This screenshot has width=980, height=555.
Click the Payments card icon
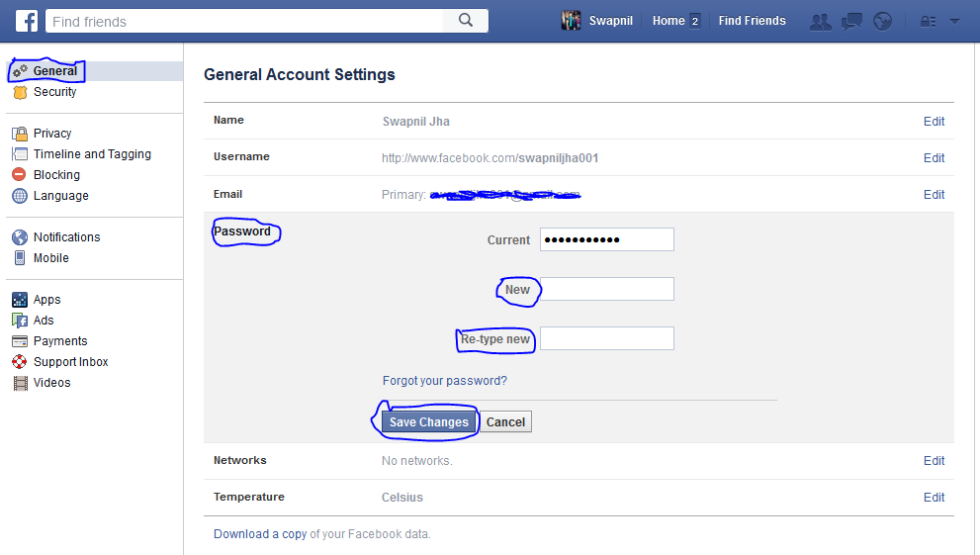point(20,341)
